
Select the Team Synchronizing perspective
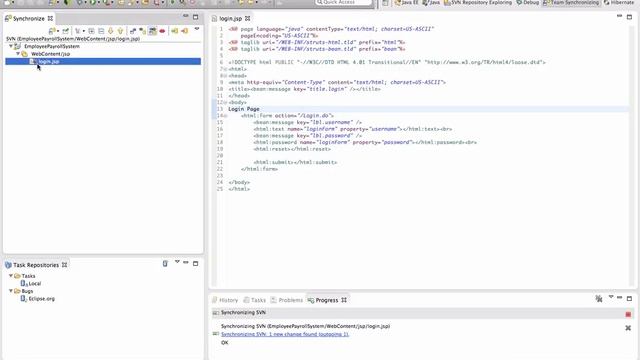571,2
